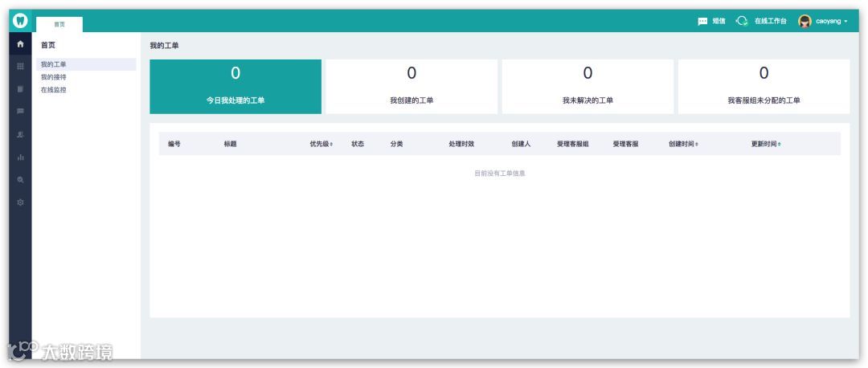Click the online workbench status icon
Image resolution: width=868 pixels, height=368 pixels.
point(742,21)
